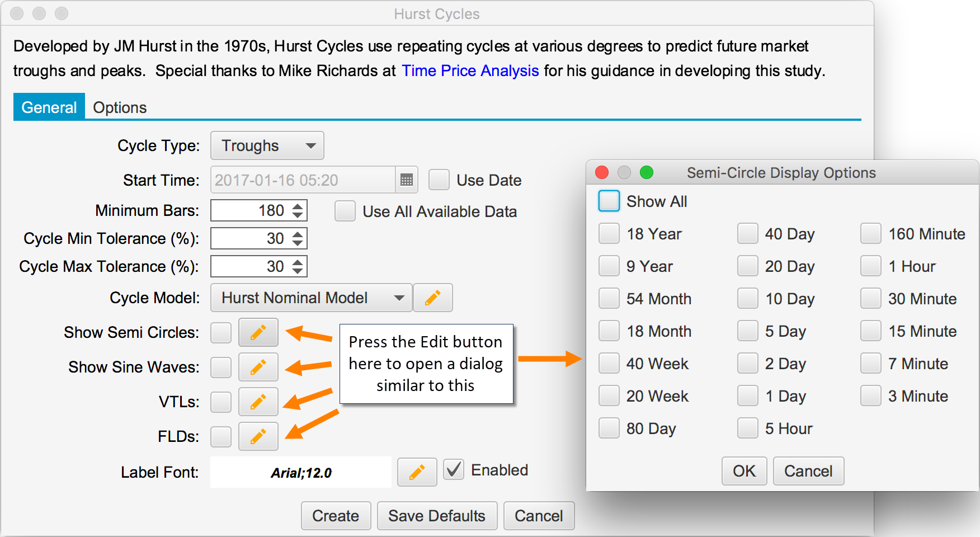Click the Show Sine Waves edit pencil

(x=258, y=368)
